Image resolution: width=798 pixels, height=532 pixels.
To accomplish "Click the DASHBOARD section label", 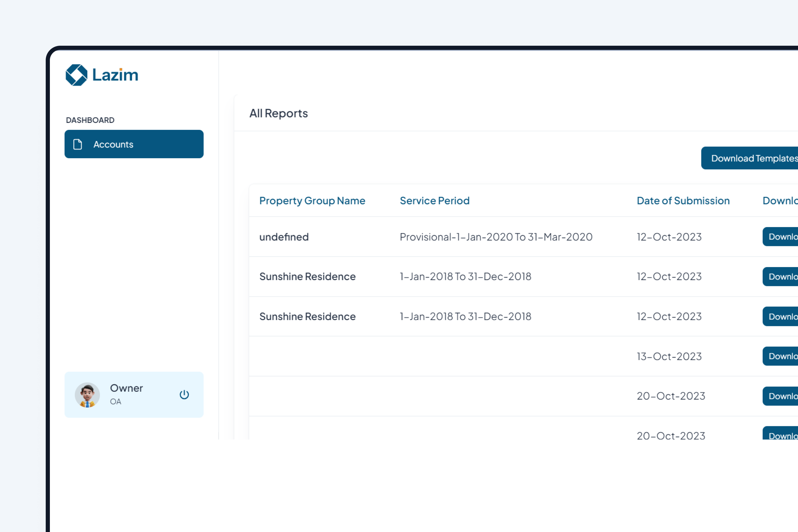I will tap(90, 120).
